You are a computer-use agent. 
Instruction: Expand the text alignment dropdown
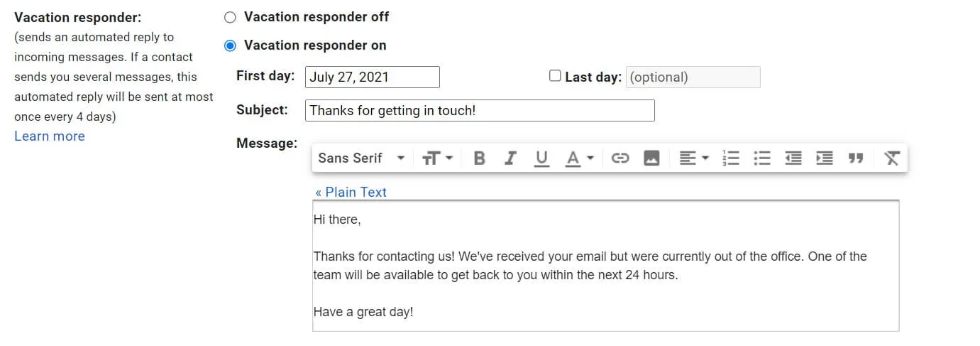pos(694,158)
